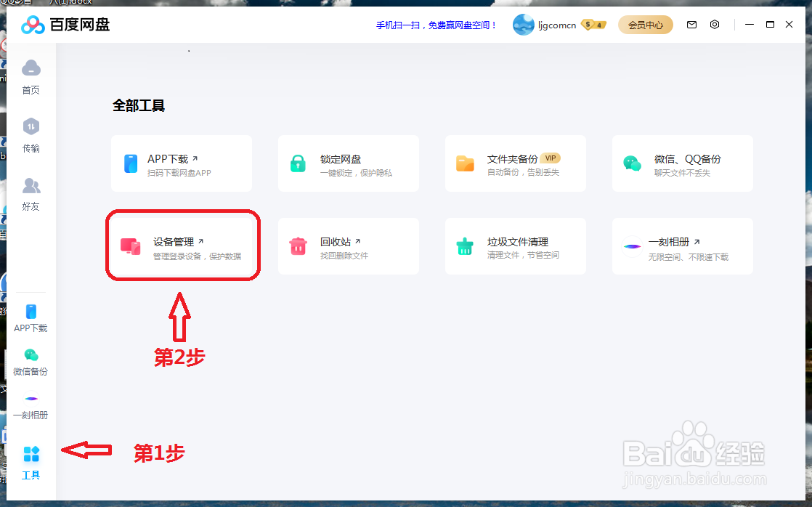Select the 工具 tools grid icon

coord(31,454)
